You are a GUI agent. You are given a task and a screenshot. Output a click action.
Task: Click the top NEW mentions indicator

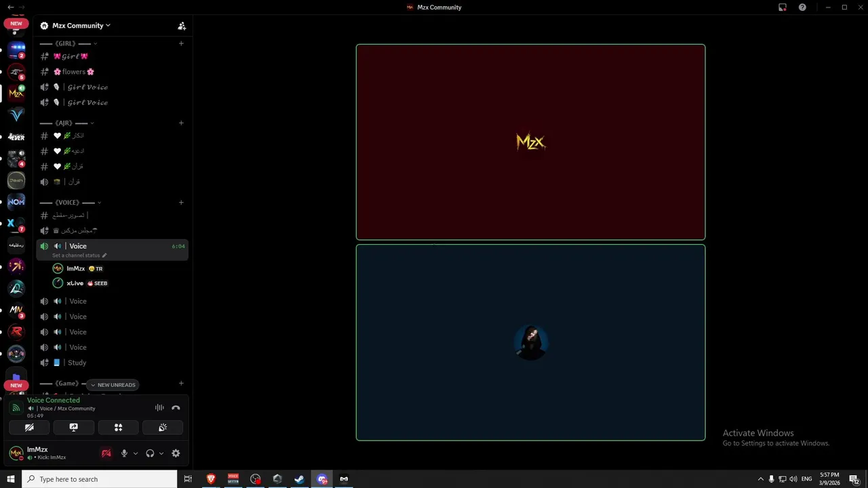pos(16,24)
